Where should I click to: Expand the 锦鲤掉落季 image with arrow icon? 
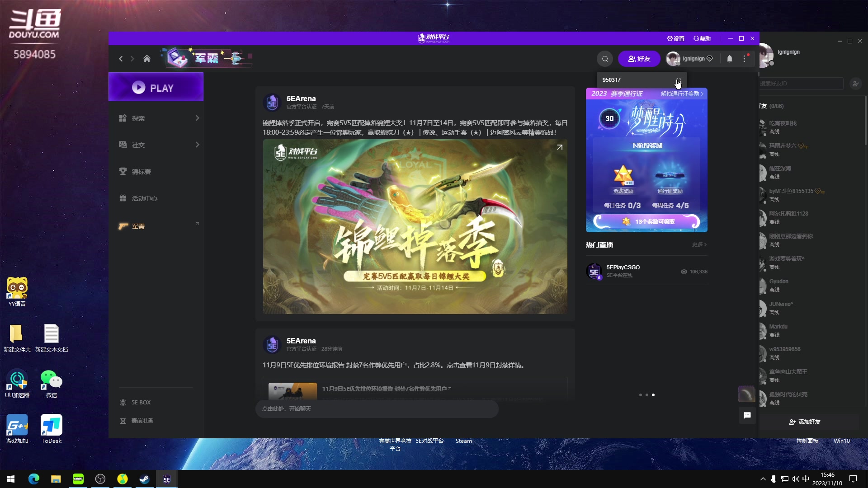[x=560, y=147]
